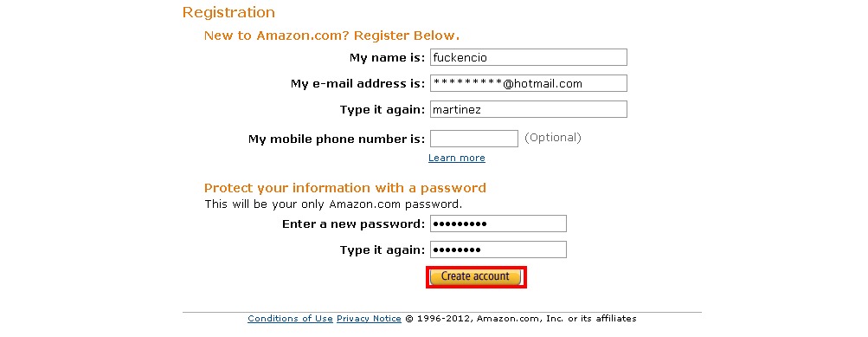Viewport: 868px width, 337px height.
Task: Click the My name is label
Action: click(387, 58)
